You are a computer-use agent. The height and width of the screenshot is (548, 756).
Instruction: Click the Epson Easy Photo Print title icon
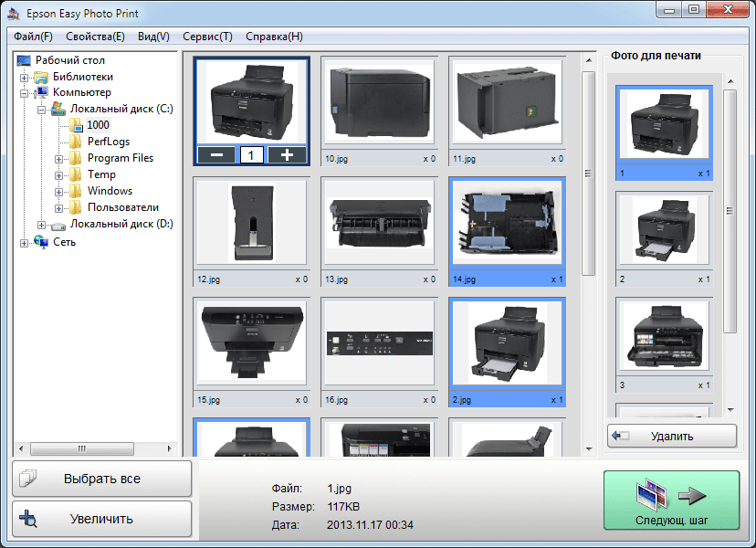point(14,14)
